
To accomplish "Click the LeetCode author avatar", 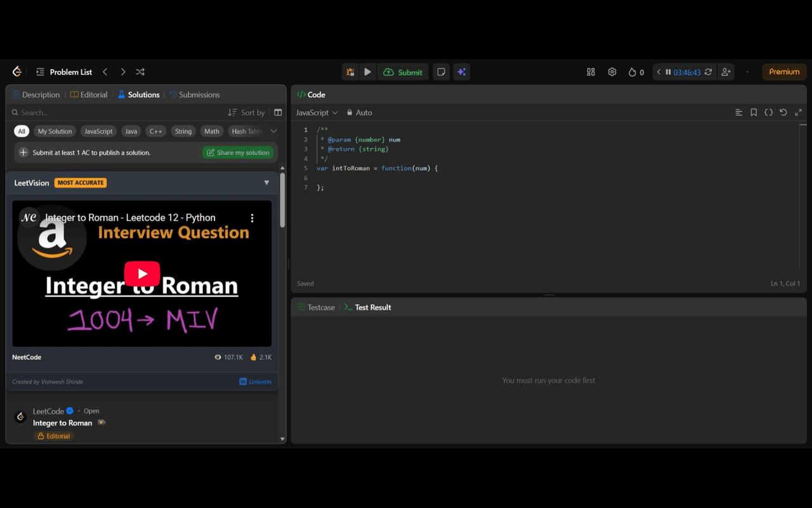I will click(20, 417).
